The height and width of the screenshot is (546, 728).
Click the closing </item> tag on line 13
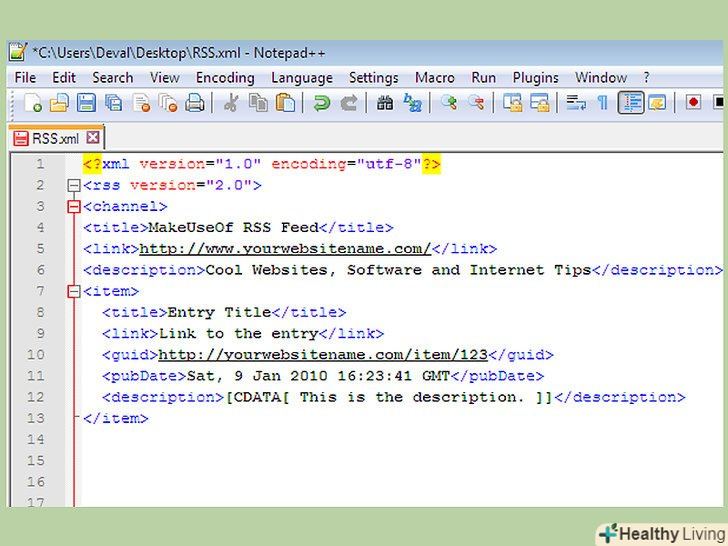116,418
